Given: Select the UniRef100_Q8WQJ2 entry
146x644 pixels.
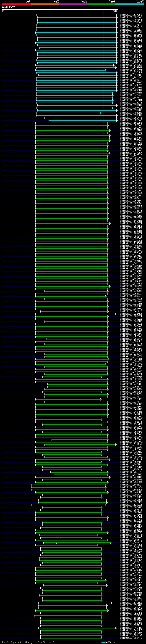Looking at the screenshot, I should pos(131,296).
